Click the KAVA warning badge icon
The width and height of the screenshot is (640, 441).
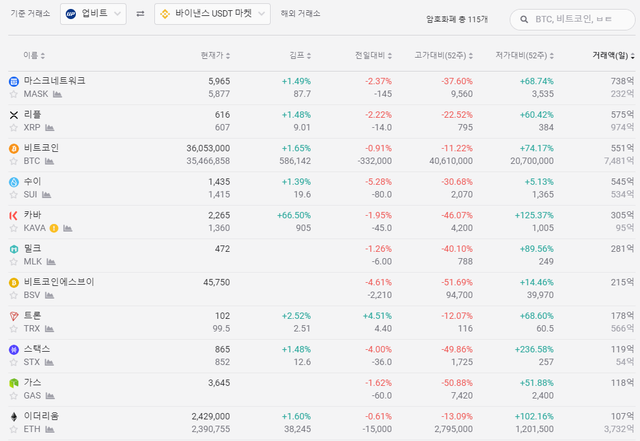pos(54,228)
